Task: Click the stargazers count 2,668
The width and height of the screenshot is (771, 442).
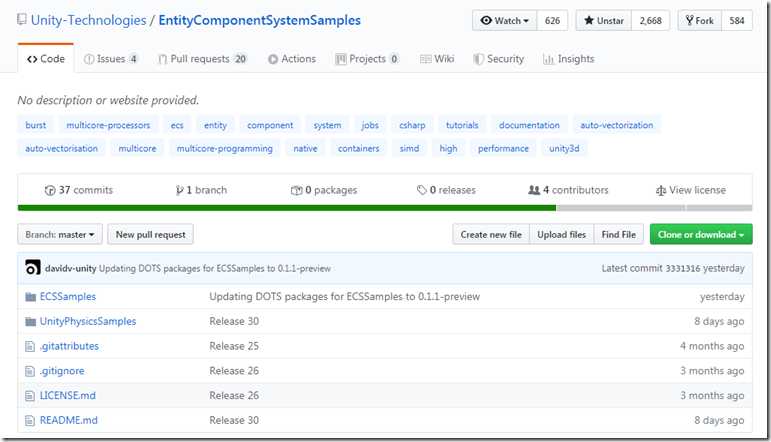Action: [x=650, y=21]
